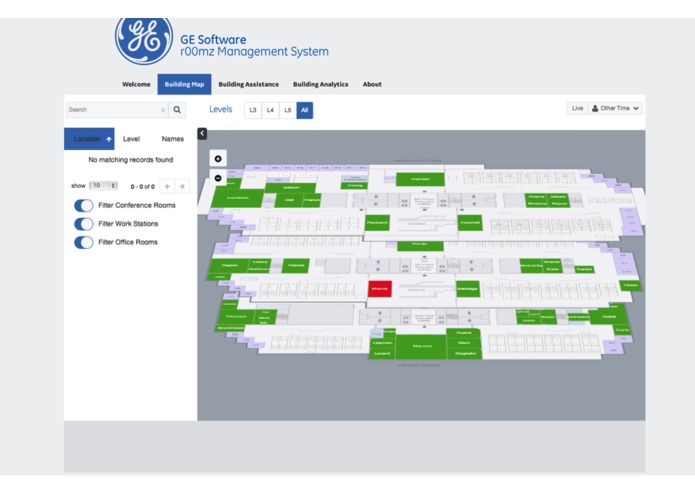The width and height of the screenshot is (695, 494).
Task: Select the red occupied room on map
Action: (380, 289)
